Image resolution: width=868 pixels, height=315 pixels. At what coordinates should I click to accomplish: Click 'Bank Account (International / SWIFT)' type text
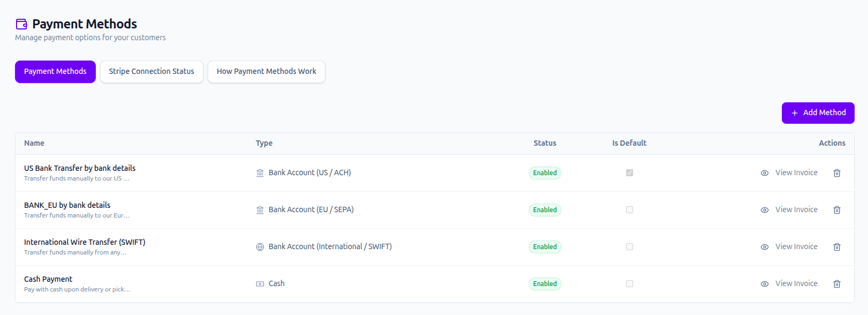(330, 246)
